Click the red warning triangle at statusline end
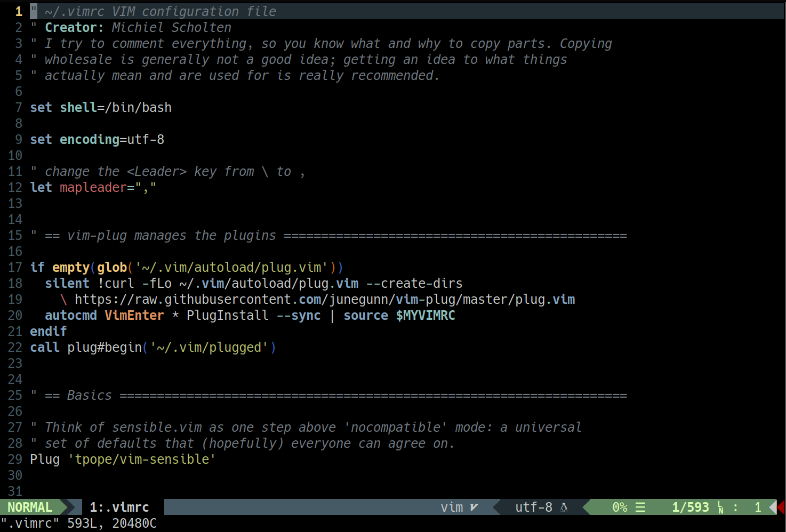786x532 pixels. coord(781,507)
